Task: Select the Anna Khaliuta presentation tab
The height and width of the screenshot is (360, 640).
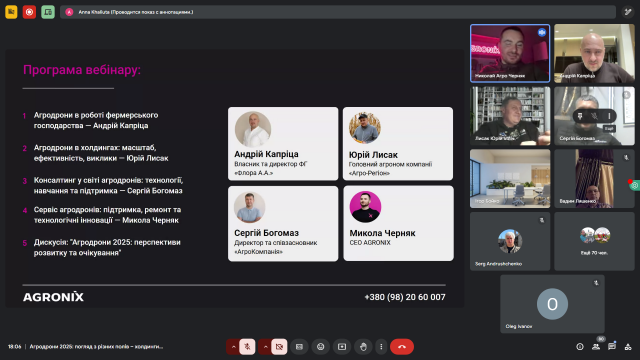Action: [x=338, y=12]
